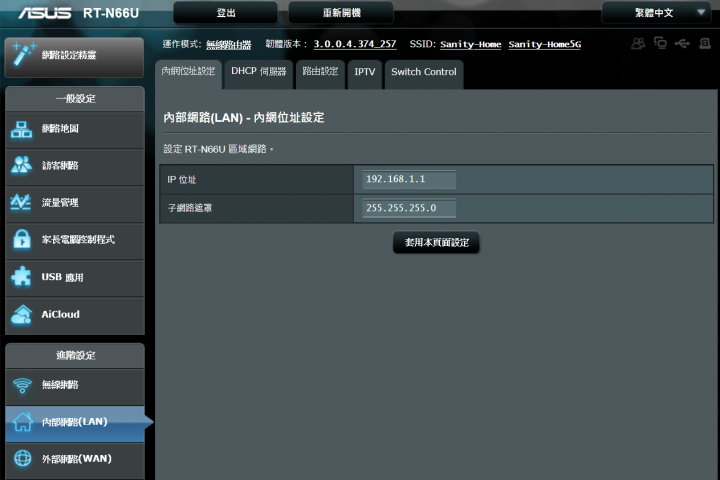The image size is (720, 480).
Task: Open Guest Network via its people icon
Action: [x=22, y=165]
